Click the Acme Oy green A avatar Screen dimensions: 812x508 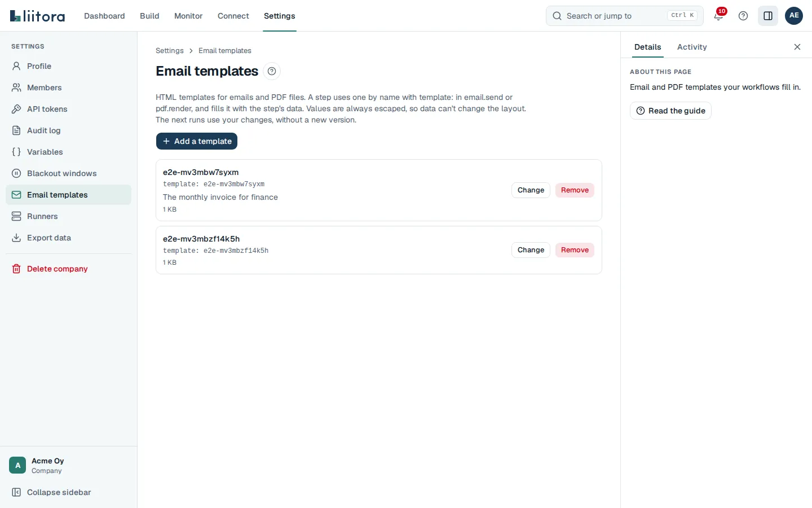pos(17,465)
